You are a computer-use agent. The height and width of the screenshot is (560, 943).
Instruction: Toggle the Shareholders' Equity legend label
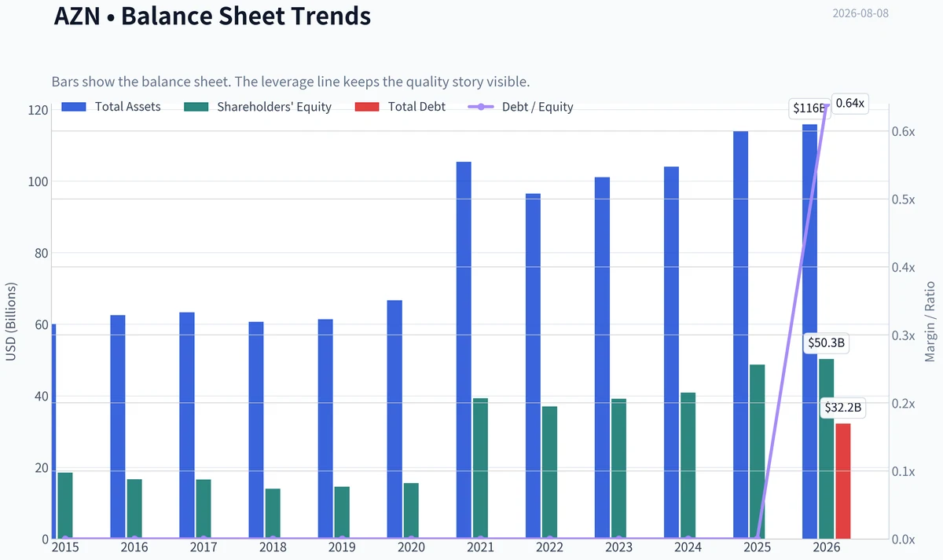(x=274, y=107)
